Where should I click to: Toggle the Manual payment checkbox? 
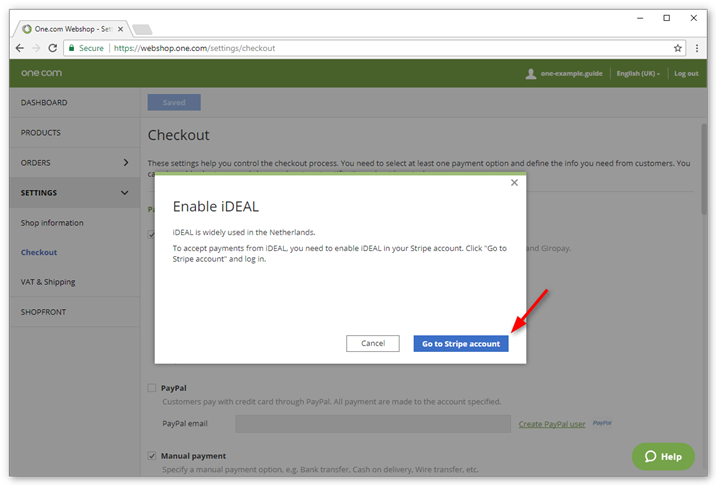(152, 455)
